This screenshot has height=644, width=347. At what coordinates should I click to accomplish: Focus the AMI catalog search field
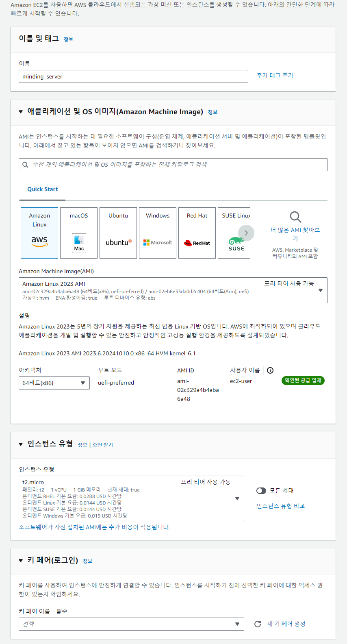pyautogui.click(x=173, y=165)
